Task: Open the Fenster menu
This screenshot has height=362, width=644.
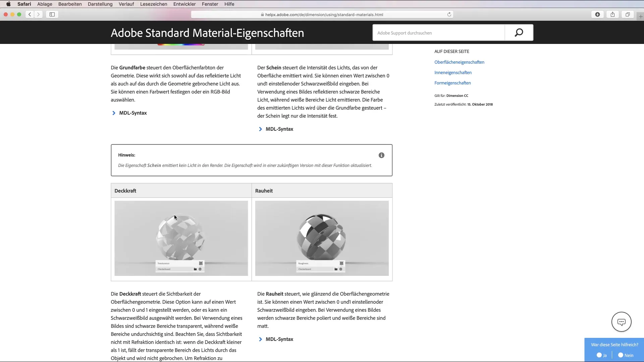Action: pyautogui.click(x=210, y=4)
